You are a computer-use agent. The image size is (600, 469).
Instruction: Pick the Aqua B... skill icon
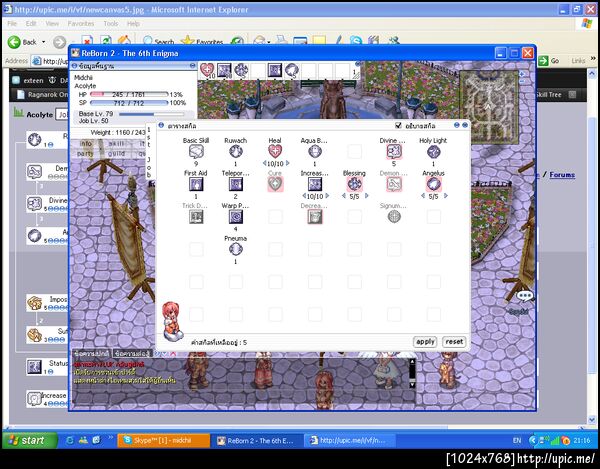click(x=315, y=151)
